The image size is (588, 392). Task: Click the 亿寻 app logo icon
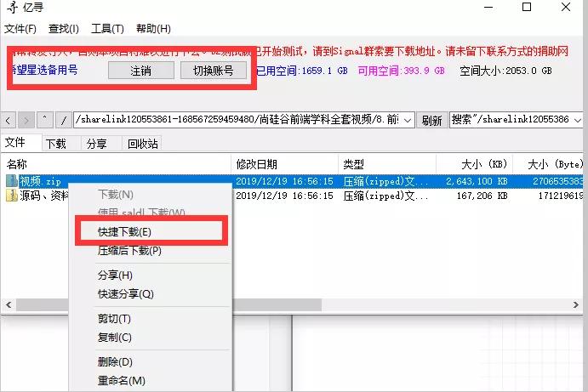coord(13,7)
